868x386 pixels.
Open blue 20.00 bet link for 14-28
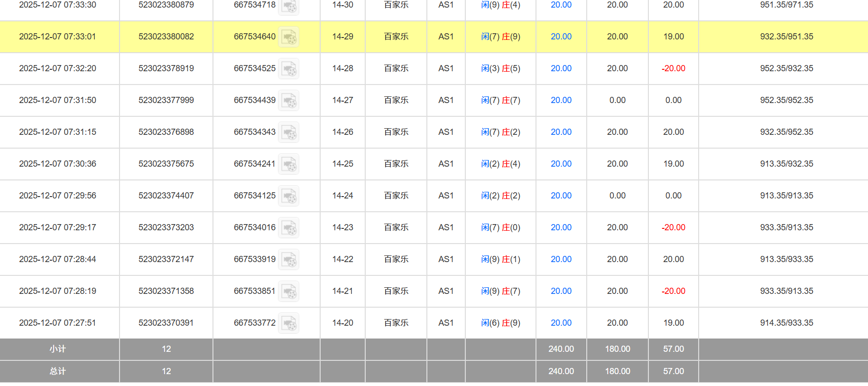561,68
